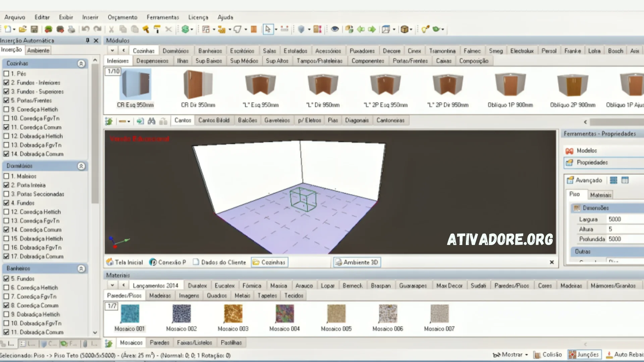Click the Propriedades button
644x362 pixels.
pos(604,163)
